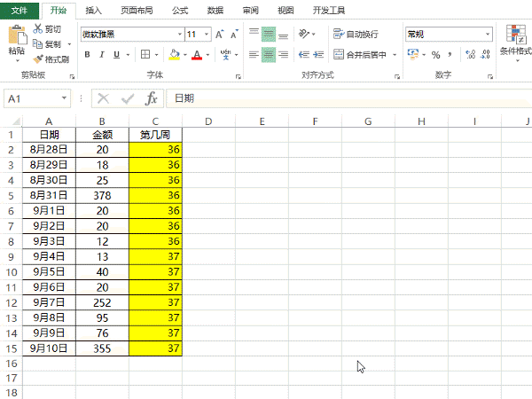
Task: Increase font size with large A icon
Action: (220, 35)
